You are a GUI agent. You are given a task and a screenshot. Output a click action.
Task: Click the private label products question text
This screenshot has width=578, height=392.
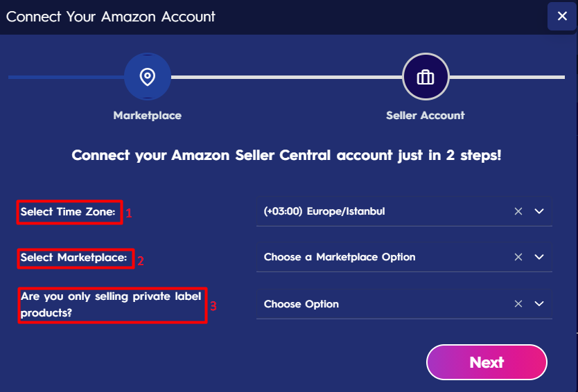[111, 304]
